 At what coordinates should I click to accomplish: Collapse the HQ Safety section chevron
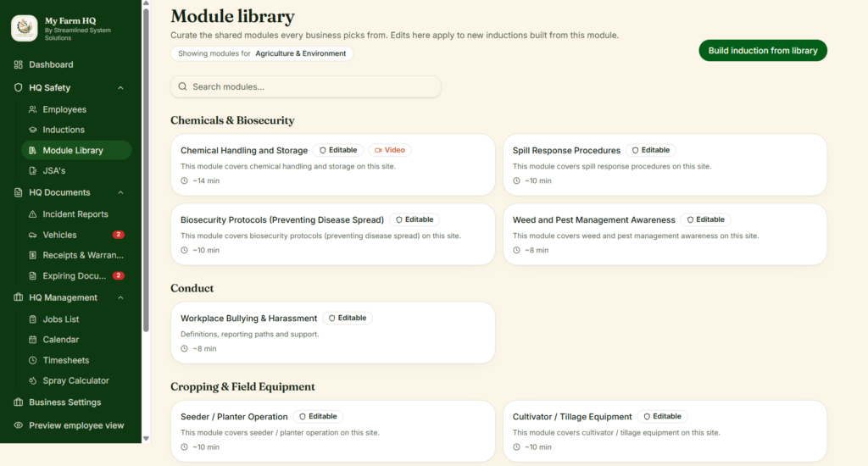point(120,88)
